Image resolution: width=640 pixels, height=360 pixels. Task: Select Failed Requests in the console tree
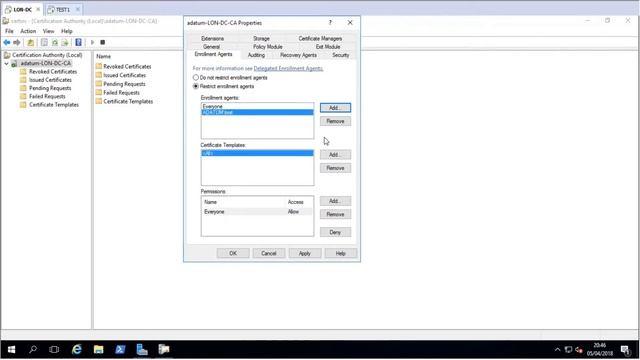[x=47, y=96]
